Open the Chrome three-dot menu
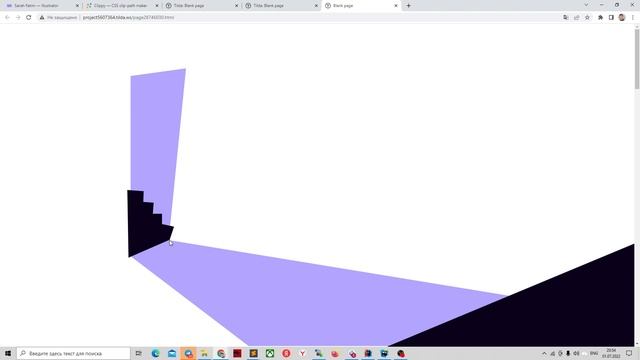Screen dimensions: 640x360 pyautogui.click(x=633, y=18)
